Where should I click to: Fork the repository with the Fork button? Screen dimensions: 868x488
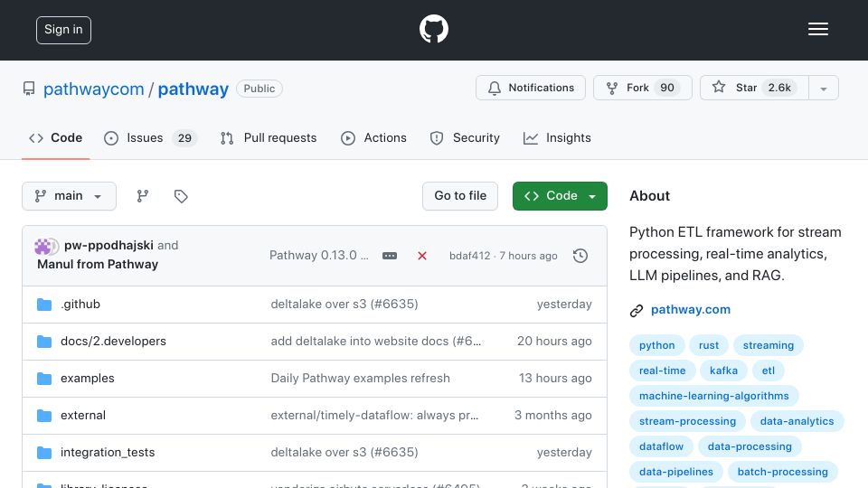643,88
